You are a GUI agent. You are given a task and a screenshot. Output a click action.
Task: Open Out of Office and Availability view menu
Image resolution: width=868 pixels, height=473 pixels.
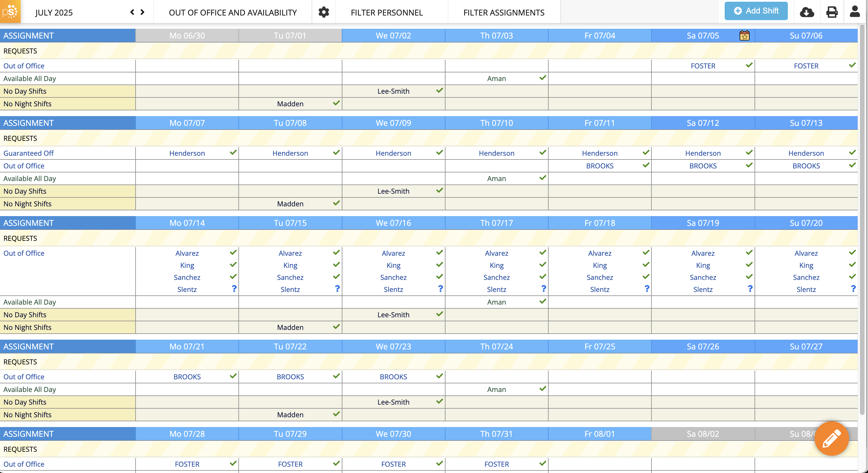[232, 12]
